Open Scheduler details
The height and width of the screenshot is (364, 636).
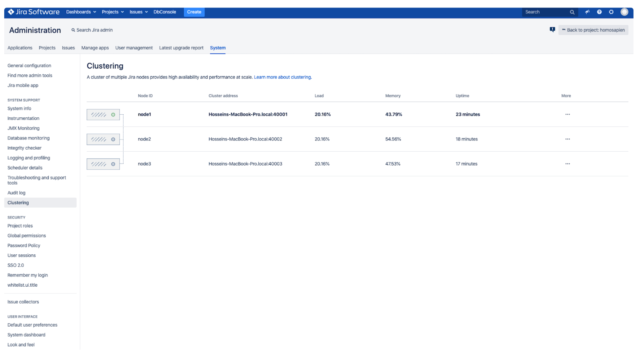coord(25,168)
